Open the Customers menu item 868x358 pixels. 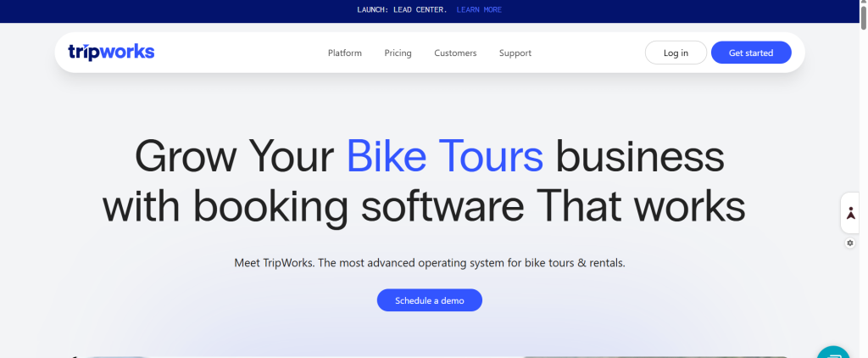click(x=455, y=53)
